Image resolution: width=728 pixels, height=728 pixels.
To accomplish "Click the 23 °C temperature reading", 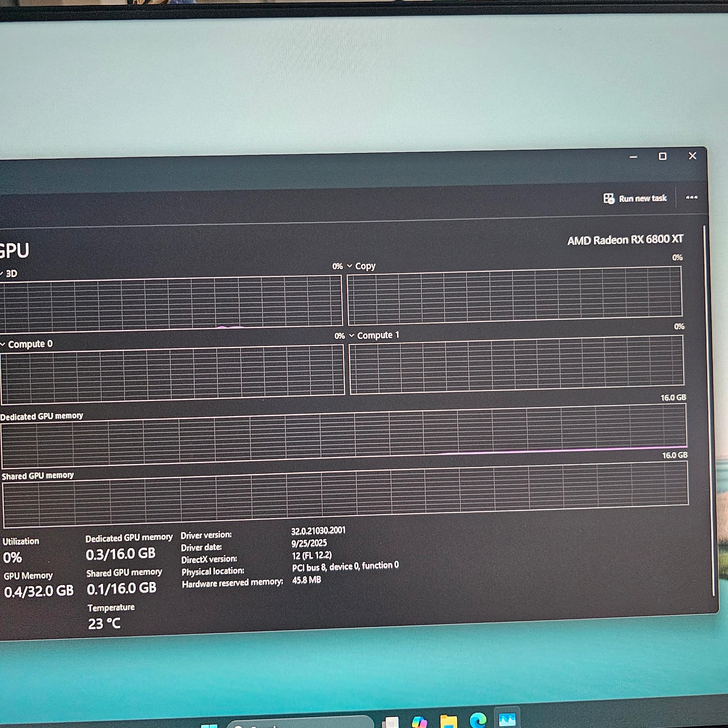I will tap(105, 623).
